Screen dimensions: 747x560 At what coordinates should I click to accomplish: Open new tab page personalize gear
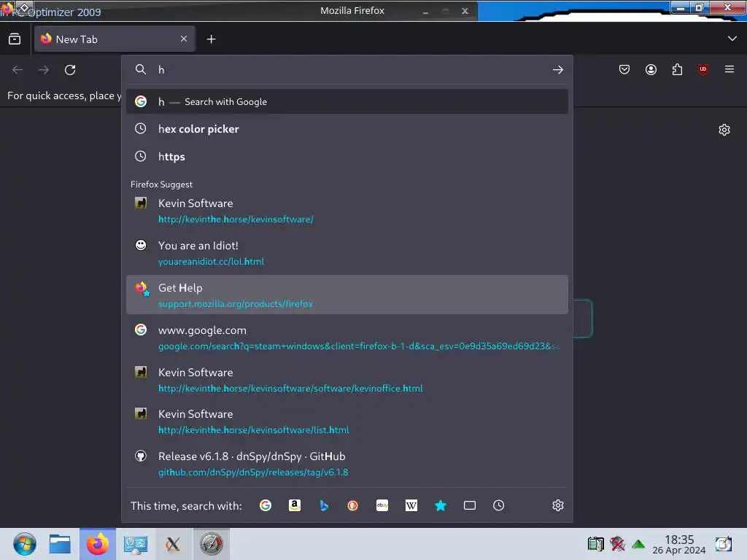tap(724, 130)
